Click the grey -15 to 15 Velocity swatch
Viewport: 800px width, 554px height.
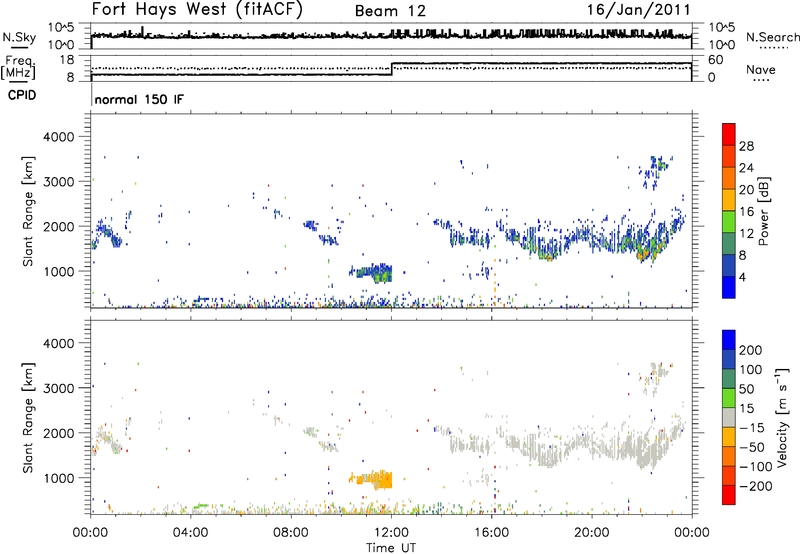(x=729, y=417)
